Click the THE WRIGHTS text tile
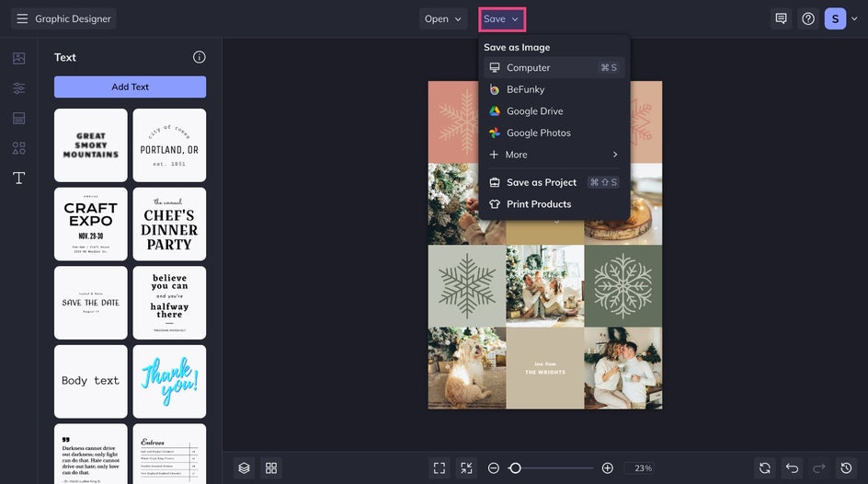The width and height of the screenshot is (868, 484). pos(544,368)
